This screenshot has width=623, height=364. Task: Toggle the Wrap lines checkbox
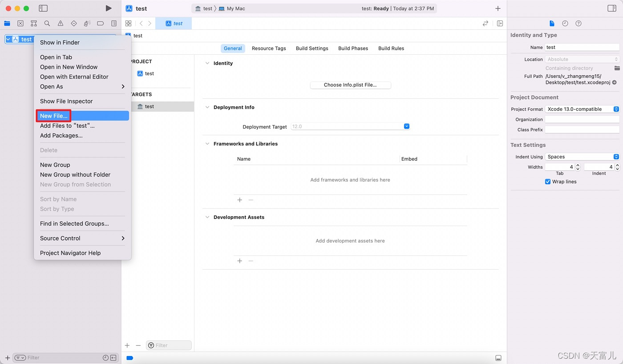click(548, 182)
